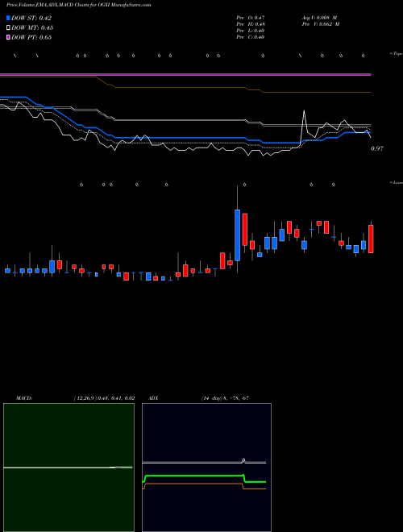Click the white DOW MT legend swatch
The height and width of the screenshot is (532, 403).
point(8,27)
